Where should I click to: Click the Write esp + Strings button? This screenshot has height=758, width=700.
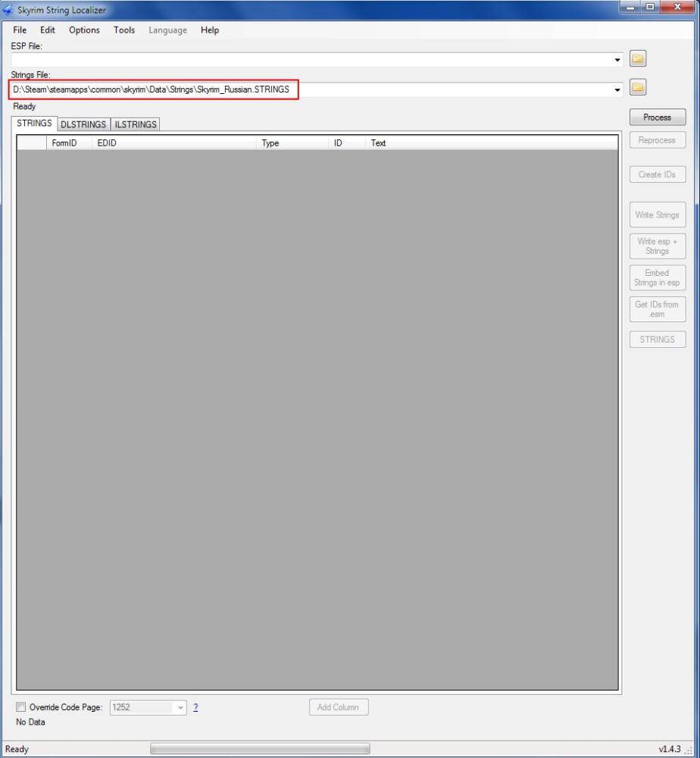pyautogui.click(x=657, y=246)
